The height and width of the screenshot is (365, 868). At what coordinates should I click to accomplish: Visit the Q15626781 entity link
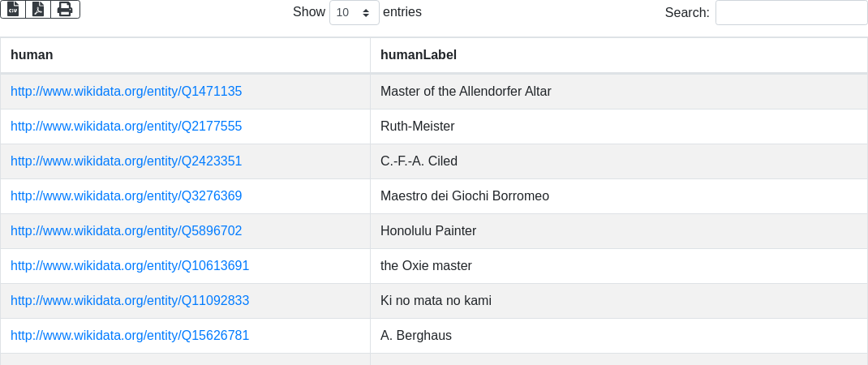(130, 336)
